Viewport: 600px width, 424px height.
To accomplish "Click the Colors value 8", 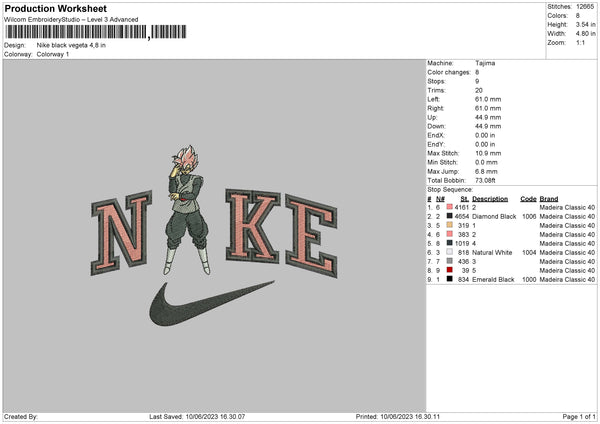I will (x=578, y=16).
